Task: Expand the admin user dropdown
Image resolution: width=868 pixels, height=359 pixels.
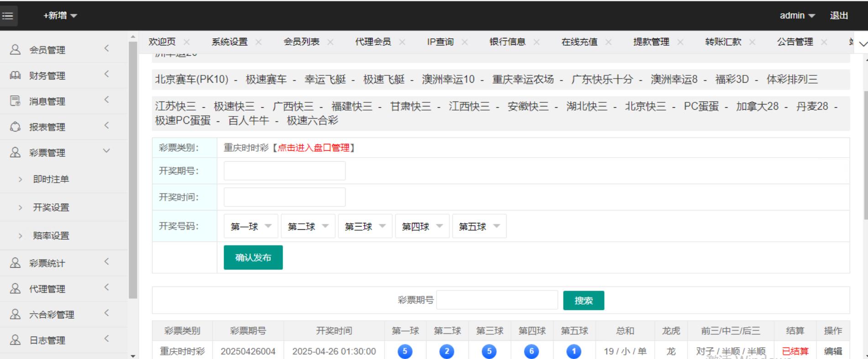Action: click(x=797, y=16)
